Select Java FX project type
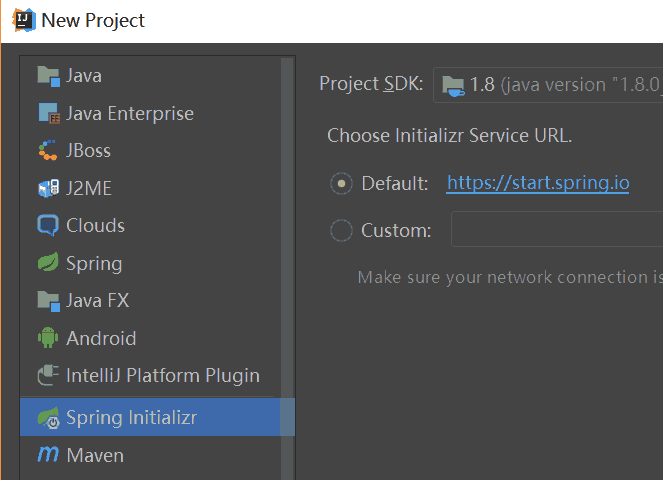This screenshot has height=480, width=663. pos(98,301)
